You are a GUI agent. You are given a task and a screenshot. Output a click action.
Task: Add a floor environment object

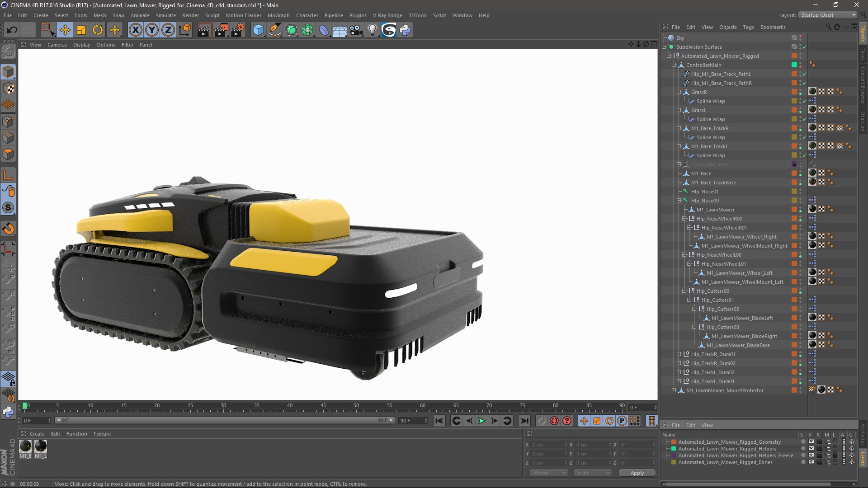click(x=340, y=30)
